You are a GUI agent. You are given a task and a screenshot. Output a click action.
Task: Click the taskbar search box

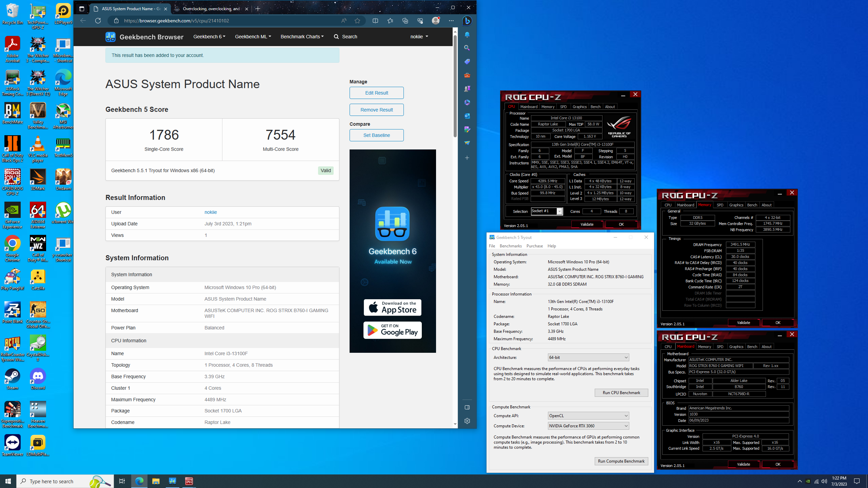(65, 481)
